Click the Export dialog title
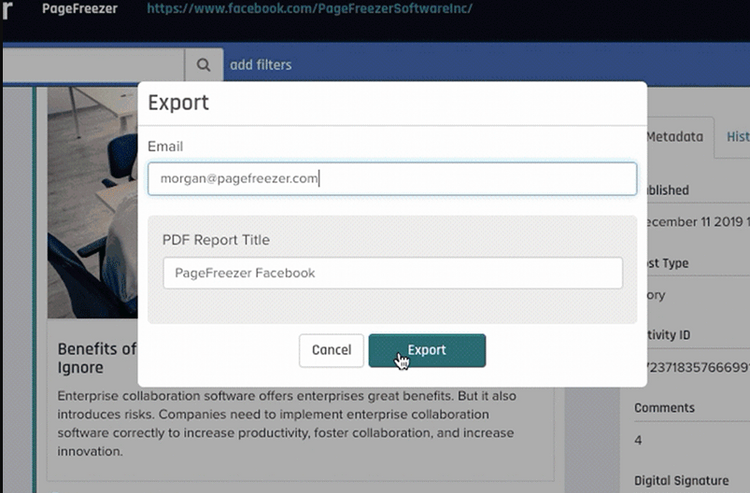Viewport: 750px width, 493px height. pos(178,103)
